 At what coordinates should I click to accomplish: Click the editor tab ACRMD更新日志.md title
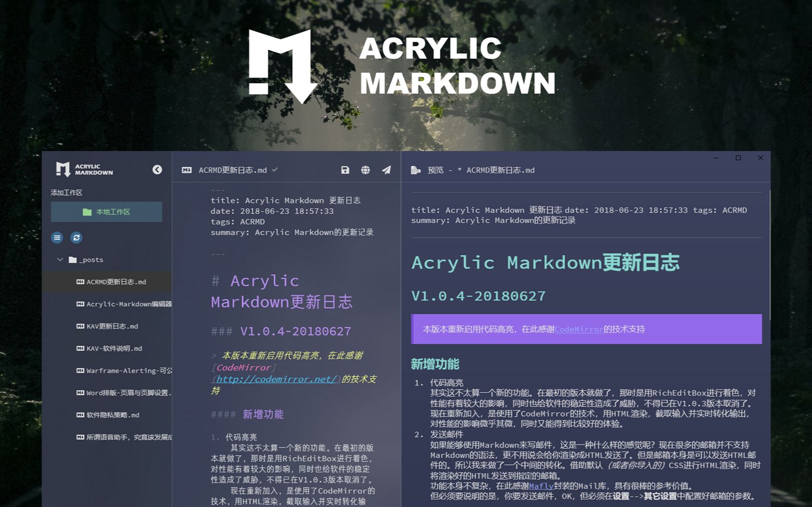[x=233, y=170]
